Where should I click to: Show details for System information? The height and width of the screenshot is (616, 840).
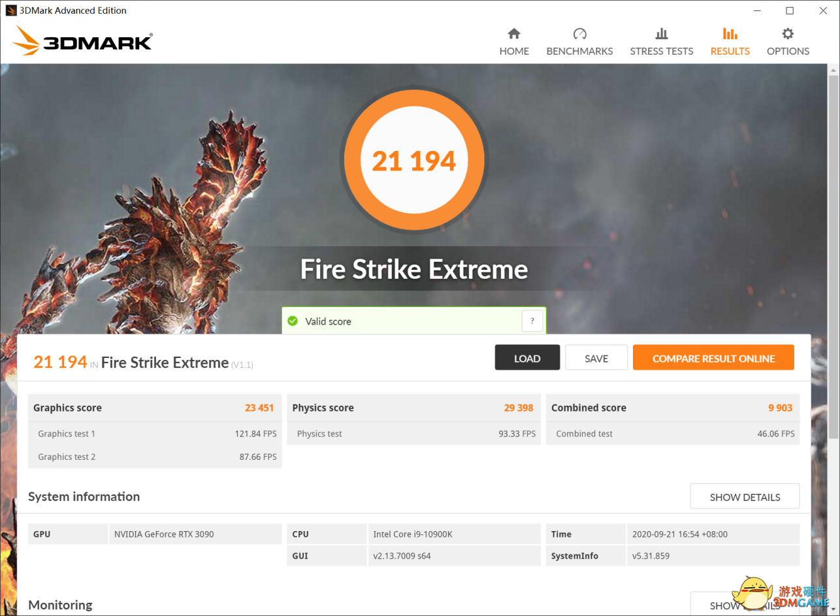[x=745, y=496]
